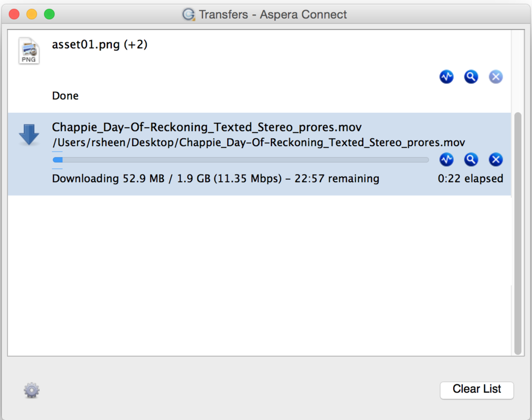Open preferences with the gear icon
The width and height of the screenshot is (532, 420).
(x=31, y=390)
